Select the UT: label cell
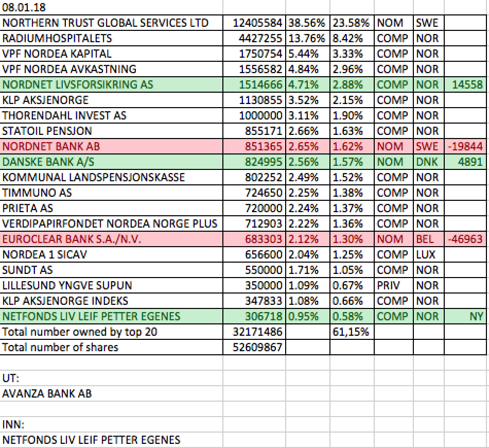Image resolution: width=489 pixels, height=448 pixels. (x=111, y=378)
